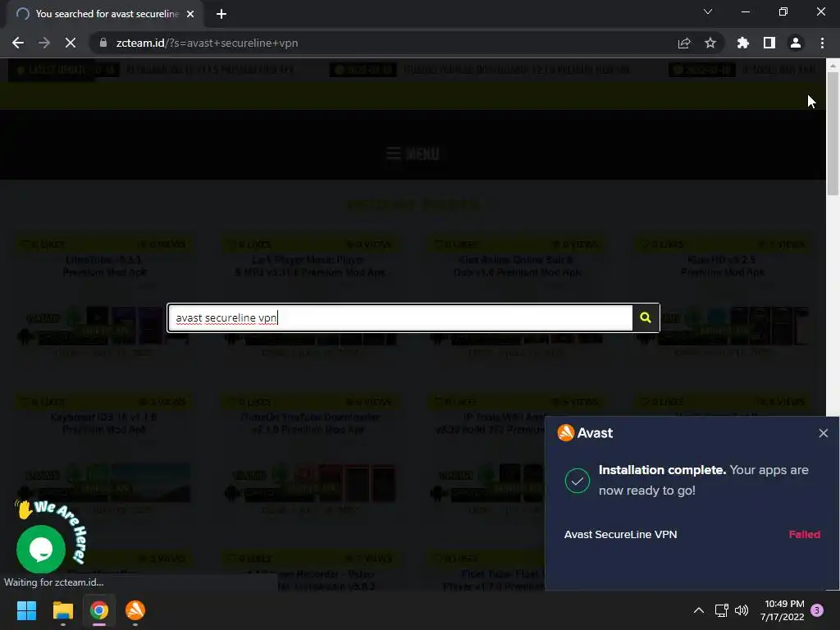Close the 'You searched for avast' tab

190,14
